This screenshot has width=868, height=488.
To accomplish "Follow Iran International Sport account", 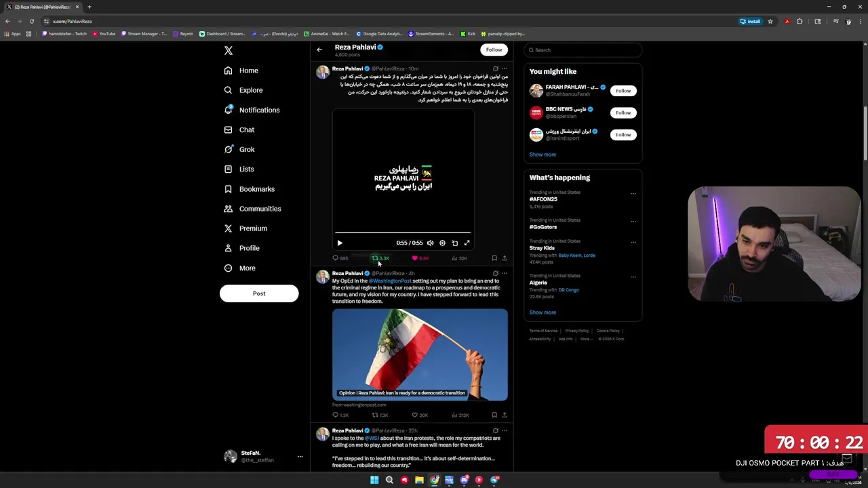I will tap(623, 135).
